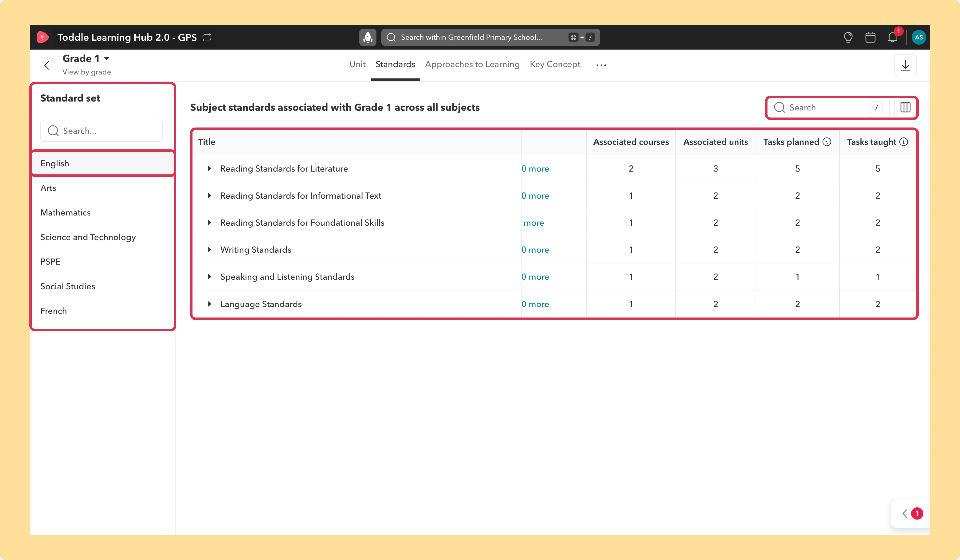
Task: Click the Tasks taught info icon
Action: 904,142
